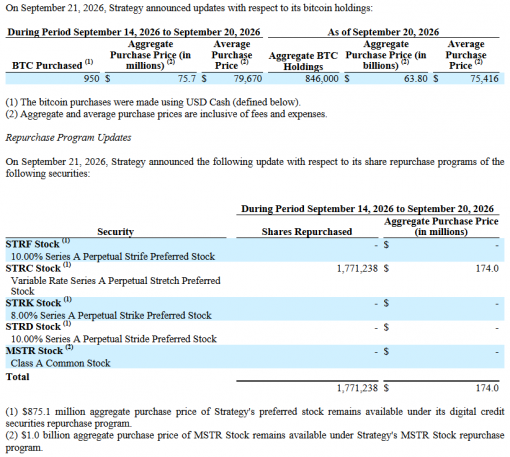510x457 pixels.
Task: Select '10.00% Series A Perpetual Strife Preferred Stock'
Action: pos(113,256)
